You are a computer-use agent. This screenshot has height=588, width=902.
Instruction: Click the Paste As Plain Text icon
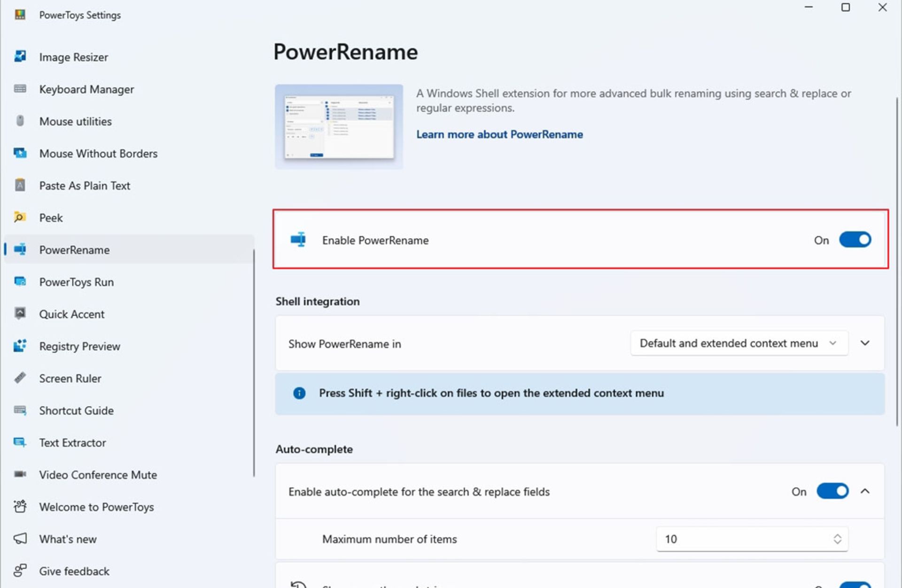[20, 185]
